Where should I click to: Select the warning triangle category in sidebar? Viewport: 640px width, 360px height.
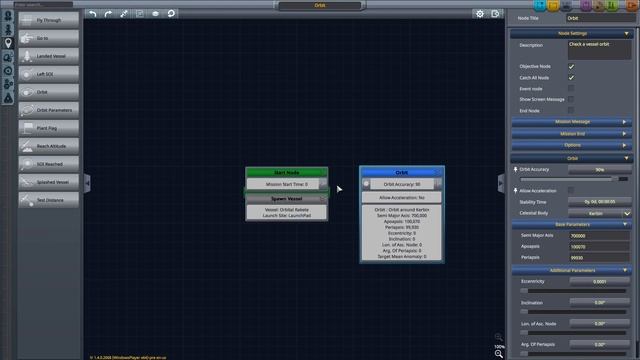coord(8,98)
